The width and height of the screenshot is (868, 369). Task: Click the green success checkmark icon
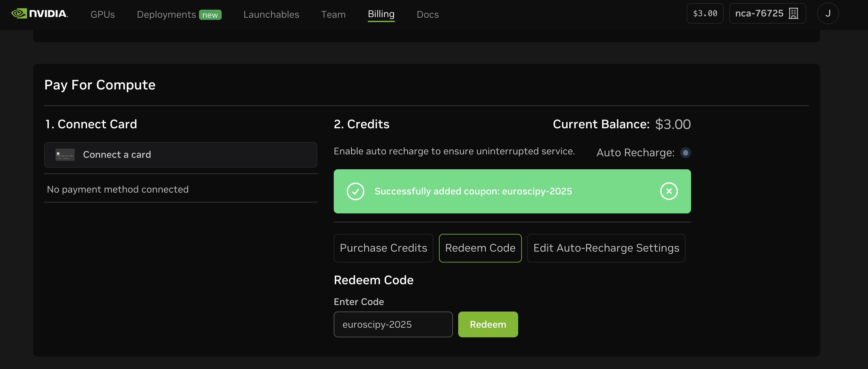[x=355, y=191]
